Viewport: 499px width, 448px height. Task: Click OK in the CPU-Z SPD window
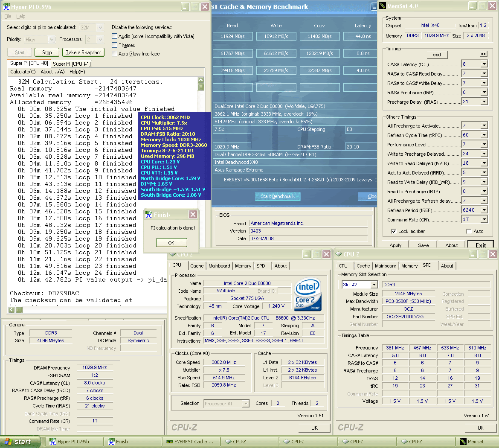[x=481, y=428]
